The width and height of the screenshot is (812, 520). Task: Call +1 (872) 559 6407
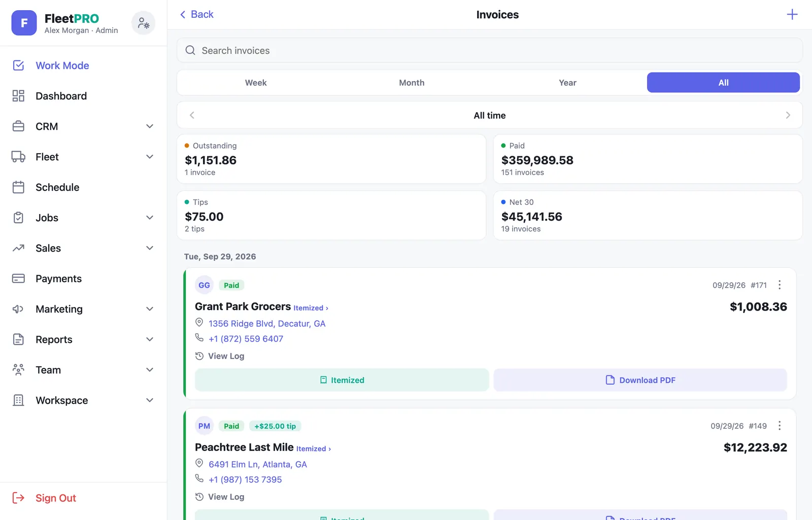(x=246, y=339)
